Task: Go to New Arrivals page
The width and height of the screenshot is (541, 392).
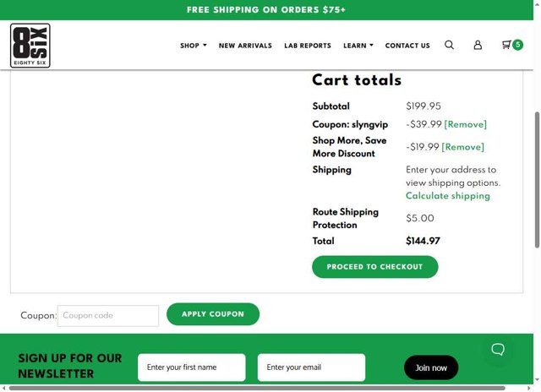Action: tap(245, 46)
